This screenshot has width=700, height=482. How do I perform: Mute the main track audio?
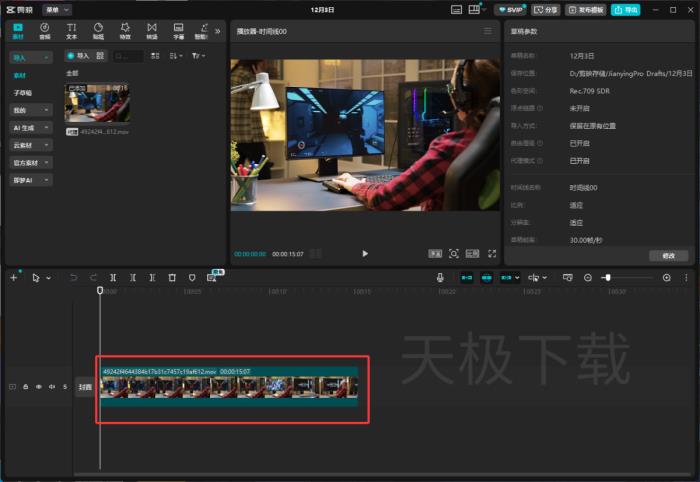point(52,386)
